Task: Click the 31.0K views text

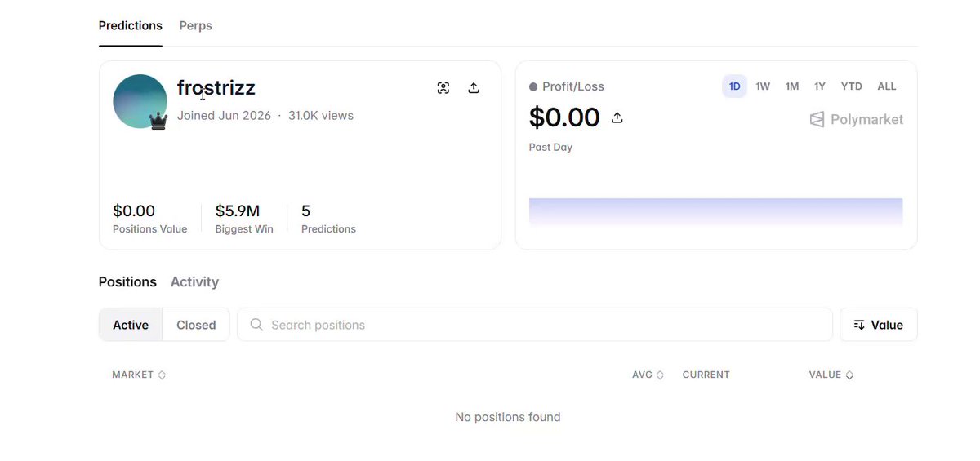Action: (321, 116)
